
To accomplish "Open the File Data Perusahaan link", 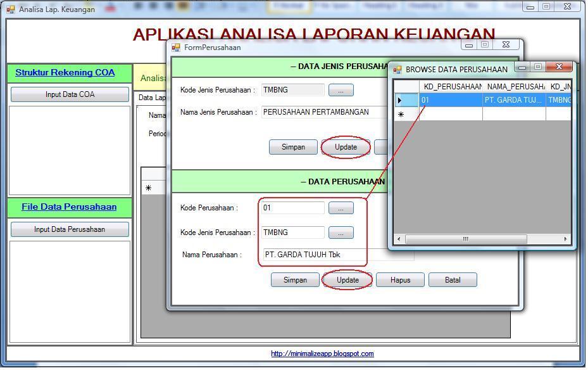I will tap(69, 207).
